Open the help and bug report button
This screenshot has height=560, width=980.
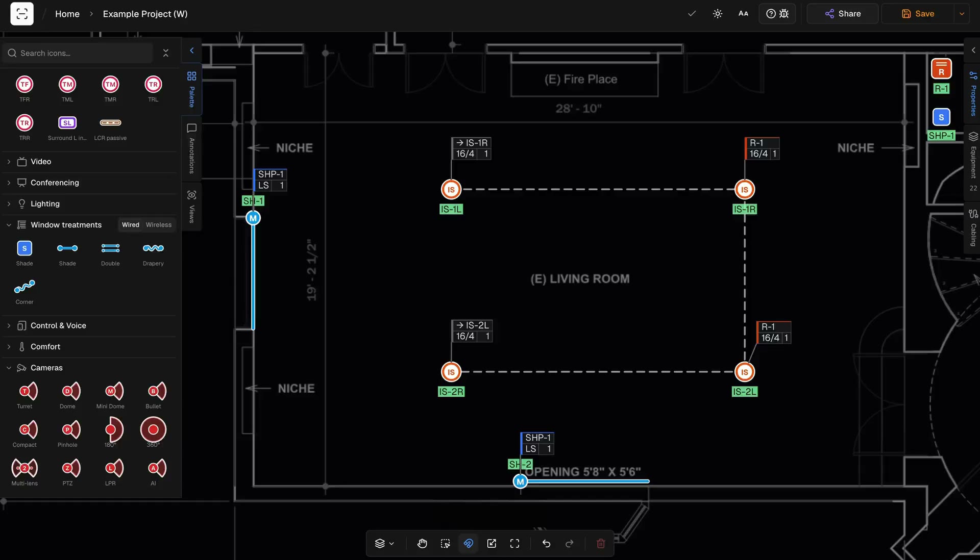click(x=777, y=14)
